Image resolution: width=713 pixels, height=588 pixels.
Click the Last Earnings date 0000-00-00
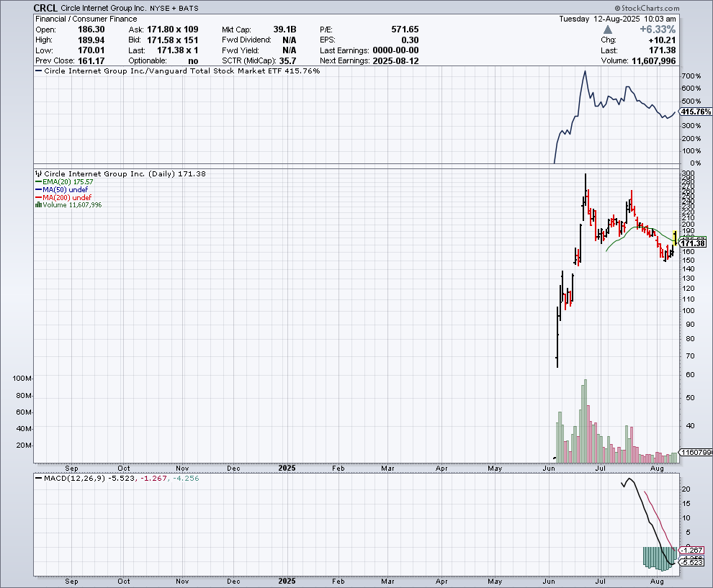click(x=395, y=50)
